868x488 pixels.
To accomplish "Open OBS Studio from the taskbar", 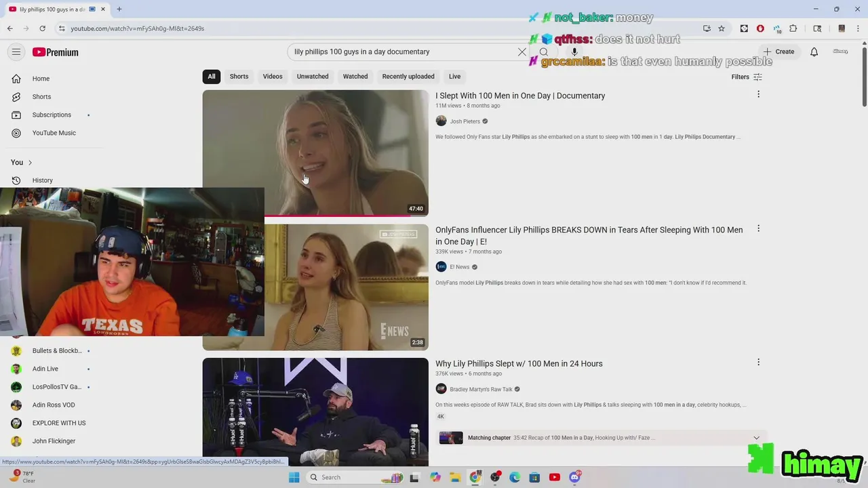I will click(495, 477).
